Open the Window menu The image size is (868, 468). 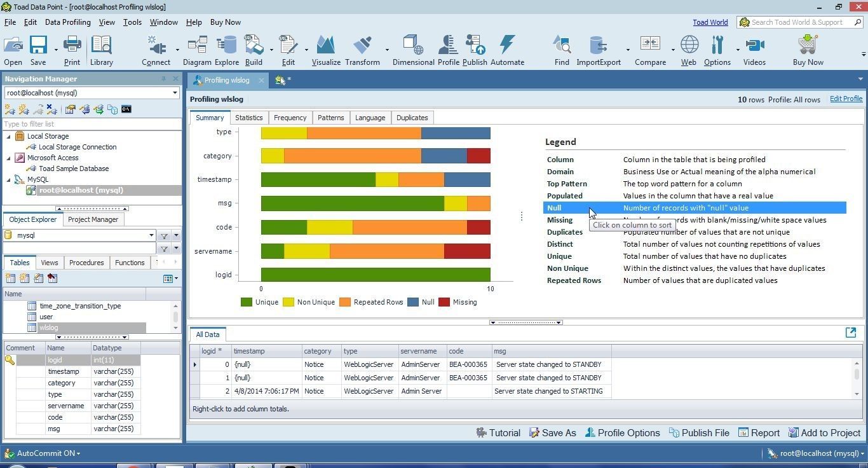pos(163,22)
